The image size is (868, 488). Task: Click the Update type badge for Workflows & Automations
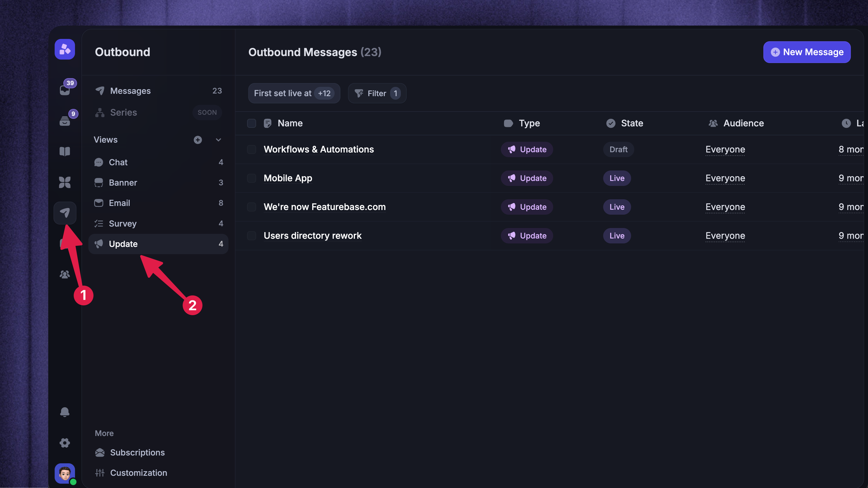[x=527, y=150]
